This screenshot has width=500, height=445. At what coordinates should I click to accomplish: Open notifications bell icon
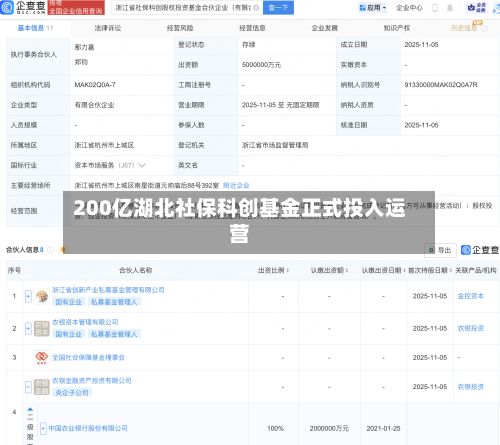coord(450,8)
